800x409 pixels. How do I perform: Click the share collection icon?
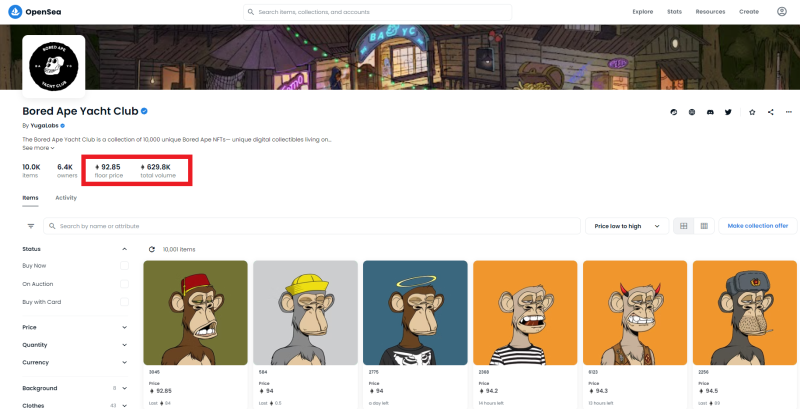tap(770, 112)
